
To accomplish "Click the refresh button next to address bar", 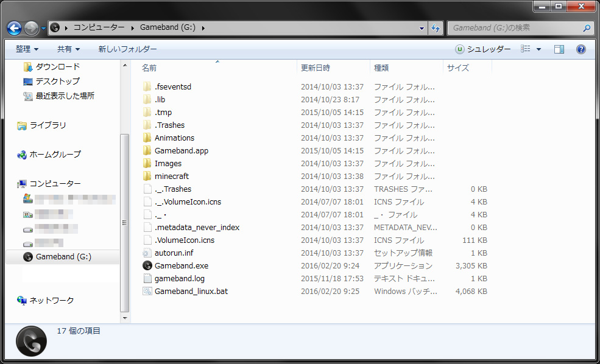I will [x=436, y=28].
